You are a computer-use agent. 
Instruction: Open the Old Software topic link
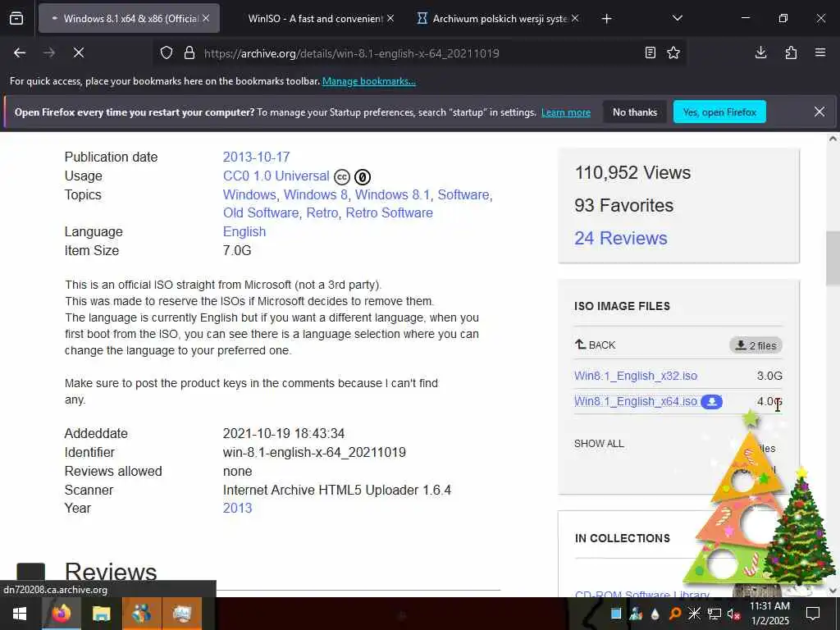click(261, 212)
